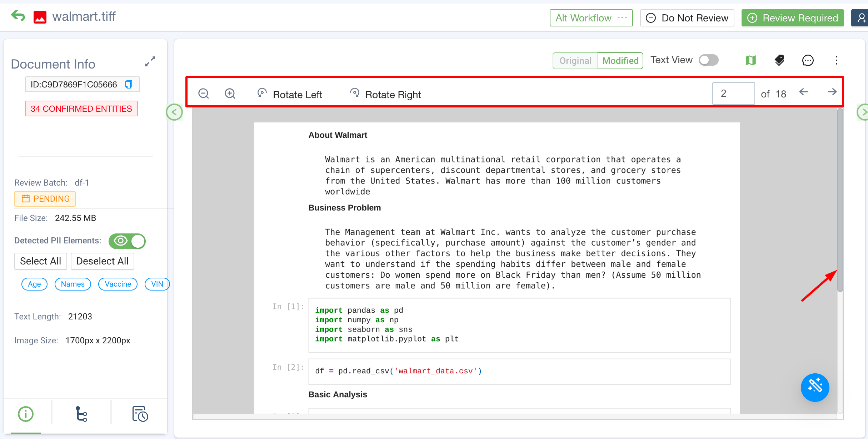Open the comments icon
This screenshot has width=868, height=439.
pyautogui.click(x=808, y=60)
